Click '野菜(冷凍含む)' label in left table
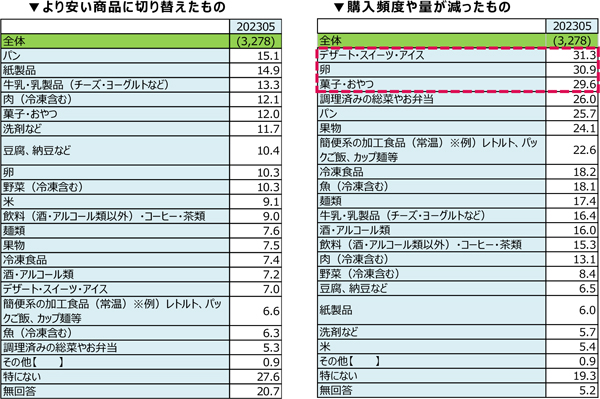 (43, 187)
